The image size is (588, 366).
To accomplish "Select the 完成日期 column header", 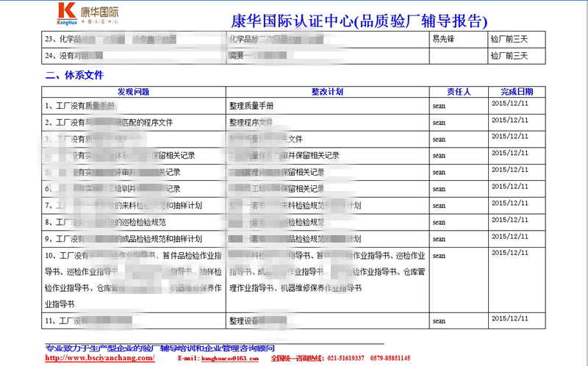I will coord(517,91).
